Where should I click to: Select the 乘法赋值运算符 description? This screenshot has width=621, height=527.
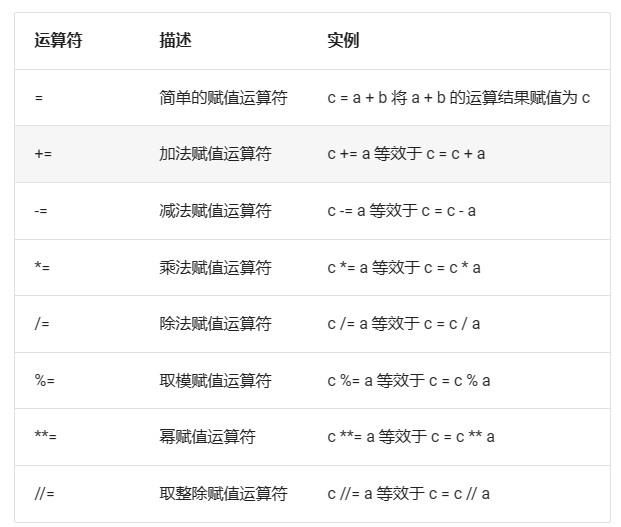click(215, 268)
